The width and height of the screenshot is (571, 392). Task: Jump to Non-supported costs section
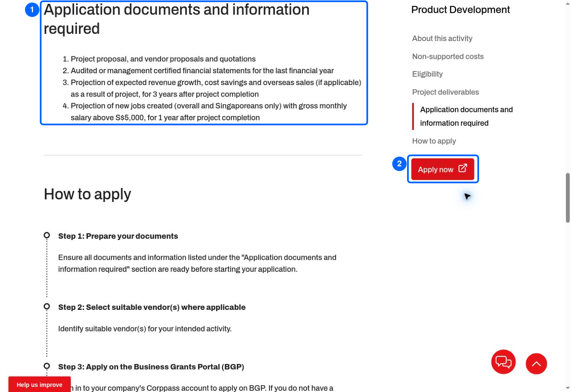click(x=448, y=56)
